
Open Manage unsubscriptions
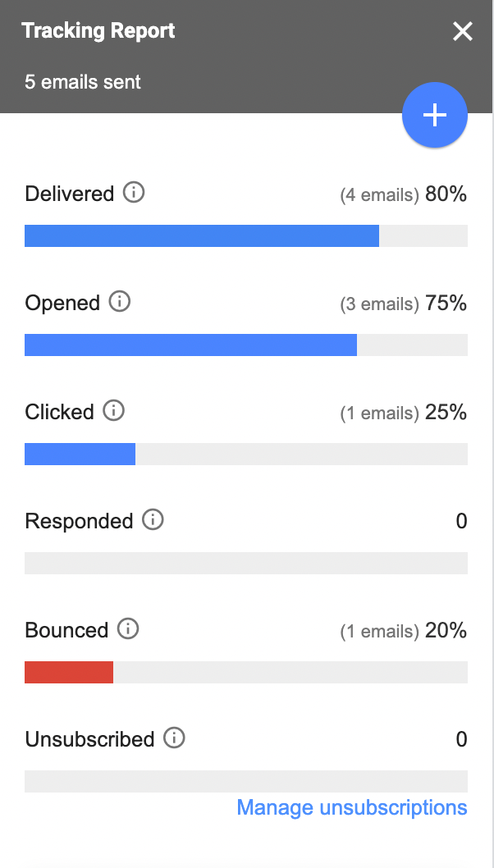pyautogui.click(x=351, y=807)
